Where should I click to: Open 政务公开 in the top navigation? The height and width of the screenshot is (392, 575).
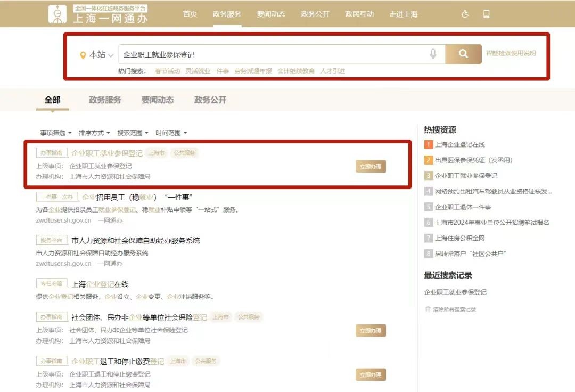click(315, 14)
